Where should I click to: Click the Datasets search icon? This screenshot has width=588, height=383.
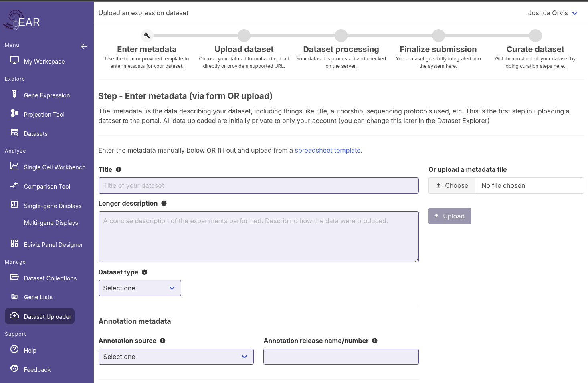(14, 133)
